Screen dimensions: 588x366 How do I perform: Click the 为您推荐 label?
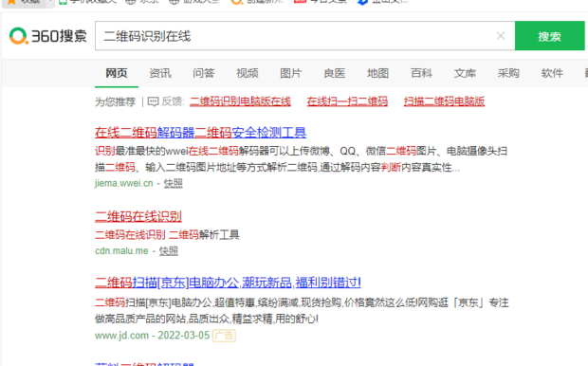pyautogui.click(x=115, y=101)
